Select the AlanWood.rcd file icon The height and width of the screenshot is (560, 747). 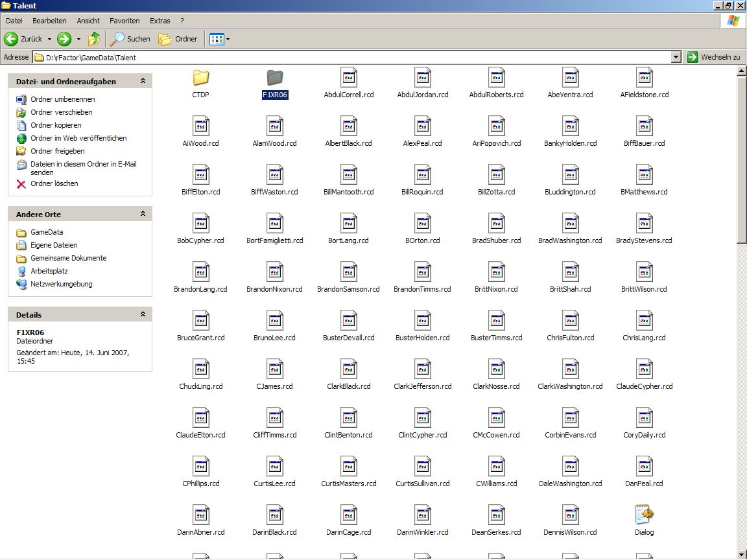coord(275,126)
